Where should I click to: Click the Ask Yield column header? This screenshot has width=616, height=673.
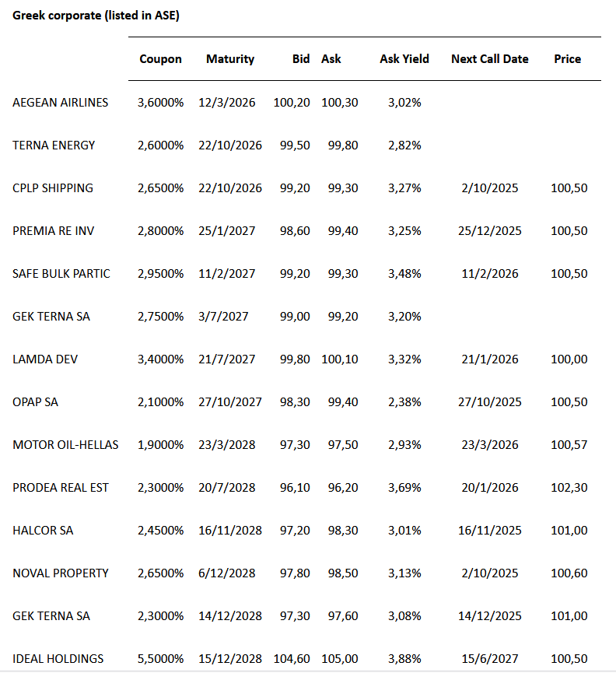pos(404,59)
